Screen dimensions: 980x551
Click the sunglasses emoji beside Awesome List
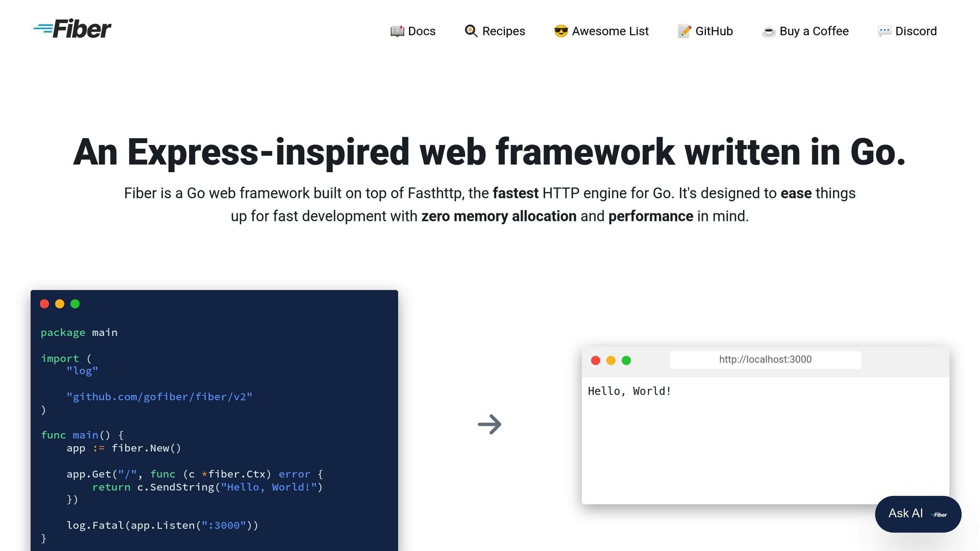point(561,31)
